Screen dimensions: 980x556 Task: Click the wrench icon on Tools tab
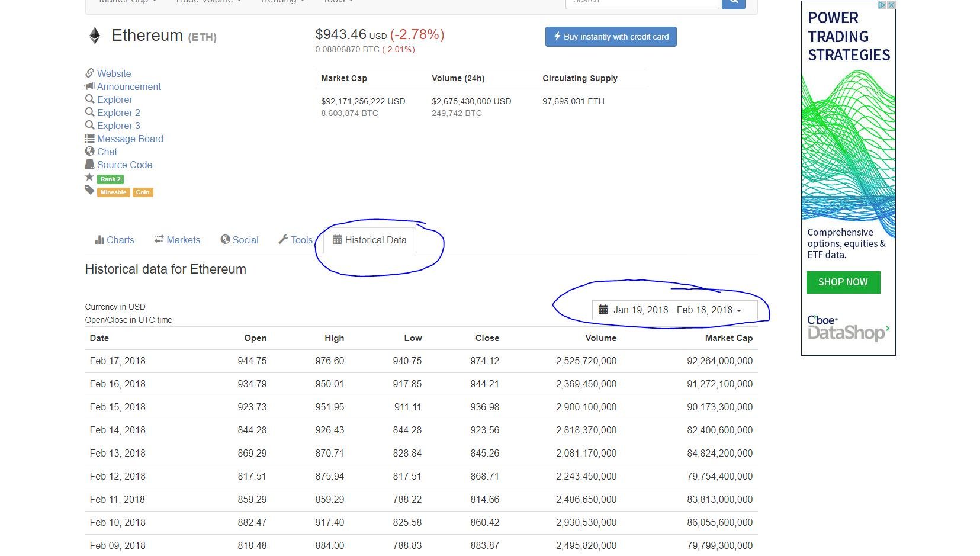pyautogui.click(x=283, y=239)
